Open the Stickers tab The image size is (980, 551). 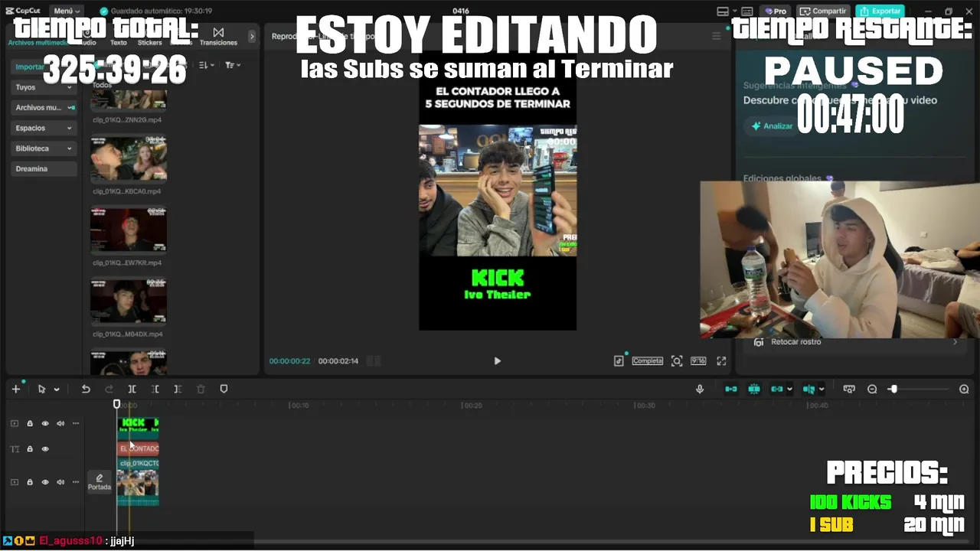click(x=149, y=37)
